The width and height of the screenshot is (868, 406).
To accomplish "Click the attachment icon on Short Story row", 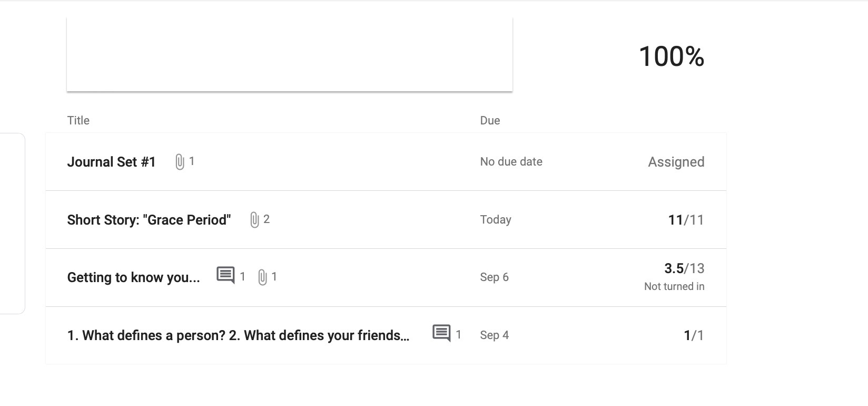I will point(254,220).
